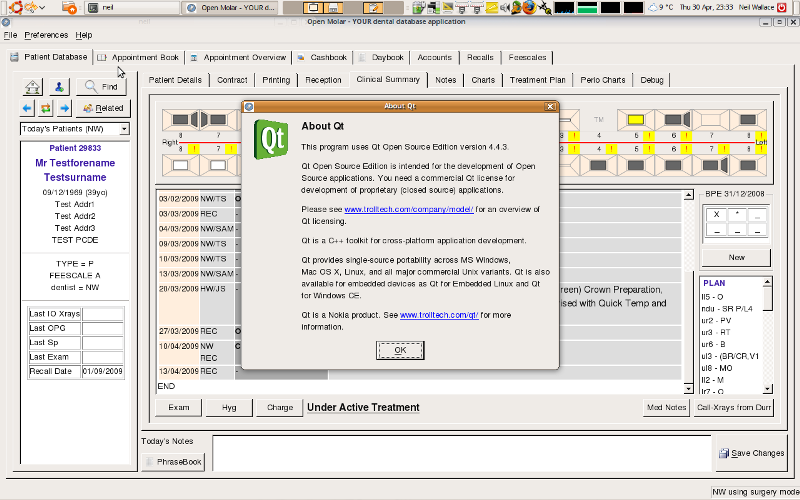Click the new patient person icon
Viewport: 800px width, 500px height.
(61, 87)
